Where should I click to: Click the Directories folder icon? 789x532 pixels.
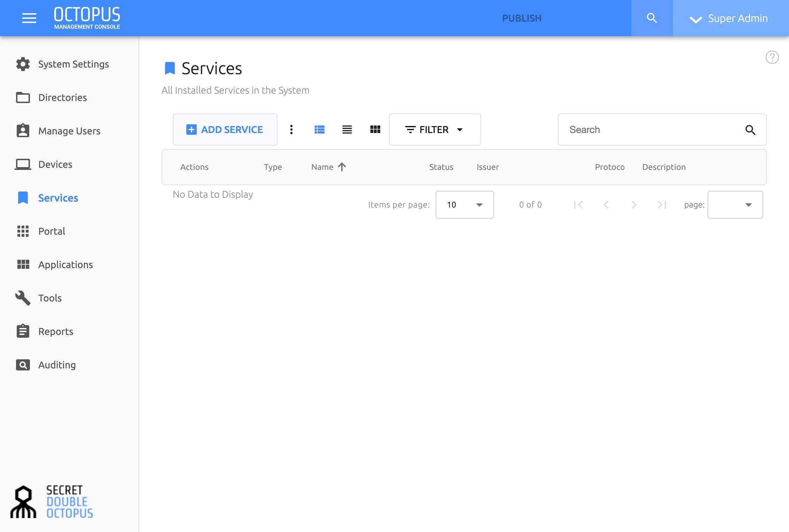pos(23,97)
